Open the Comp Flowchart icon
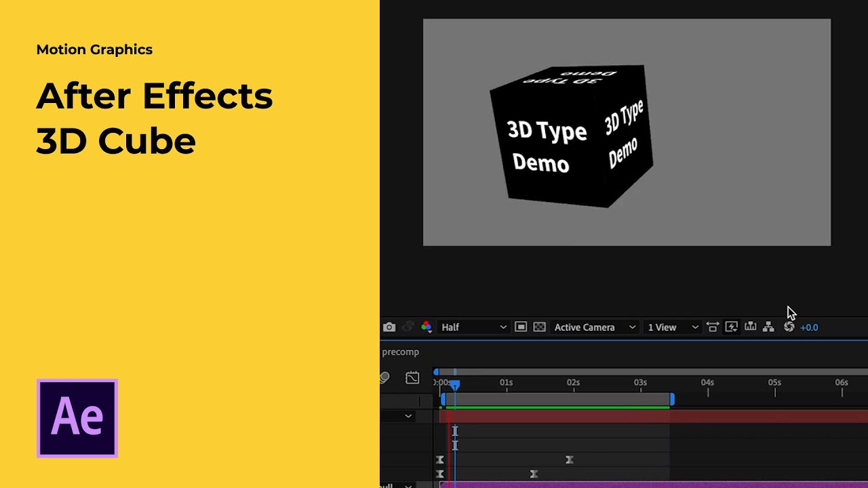 click(x=768, y=327)
